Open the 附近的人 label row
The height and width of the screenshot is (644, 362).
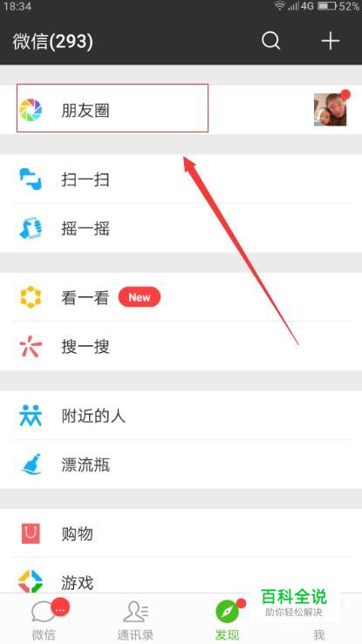[x=181, y=416]
